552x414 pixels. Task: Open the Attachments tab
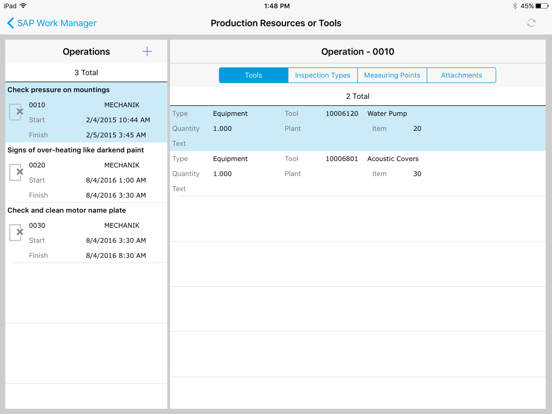point(462,75)
